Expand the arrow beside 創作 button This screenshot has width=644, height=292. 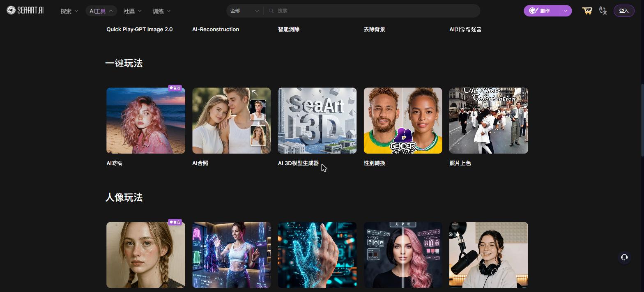coord(566,11)
